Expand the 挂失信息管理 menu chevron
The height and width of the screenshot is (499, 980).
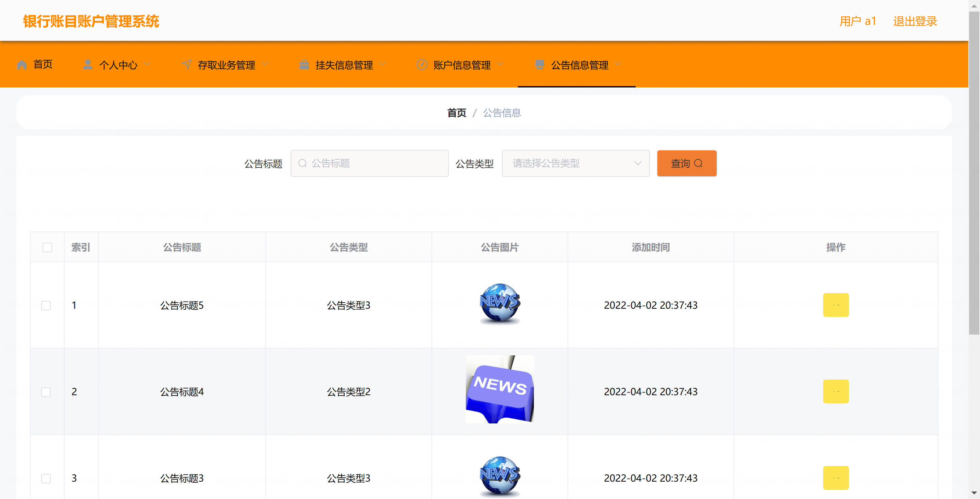click(x=382, y=64)
